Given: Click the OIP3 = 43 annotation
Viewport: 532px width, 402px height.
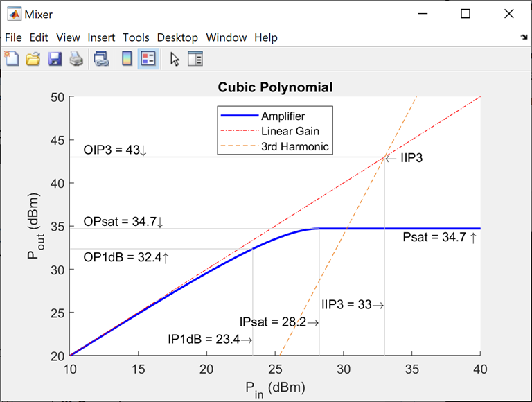Looking at the screenshot, I should tap(115, 150).
